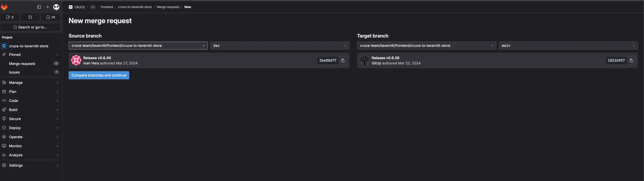The height and width of the screenshot is (181, 644).
Task: Open target branch main dropdown
Action: (568, 46)
